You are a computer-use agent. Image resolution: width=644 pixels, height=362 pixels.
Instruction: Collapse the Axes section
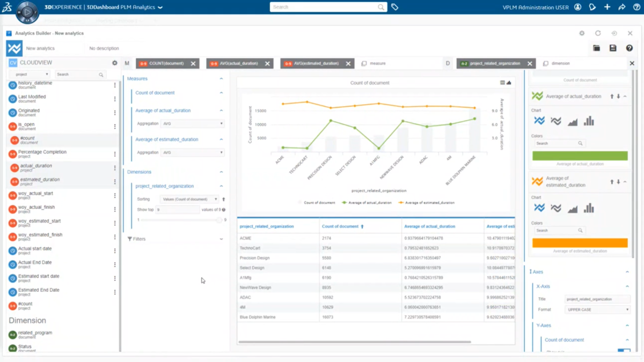tap(627, 272)
